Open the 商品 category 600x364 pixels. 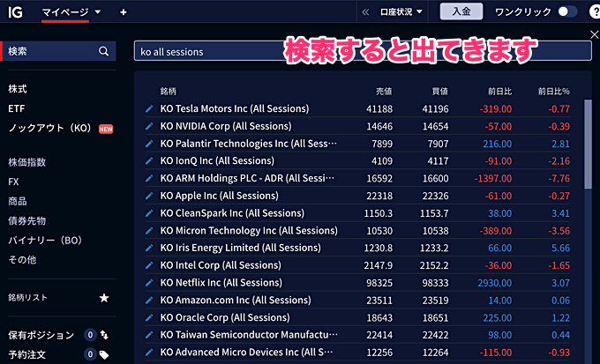[18, 201]
